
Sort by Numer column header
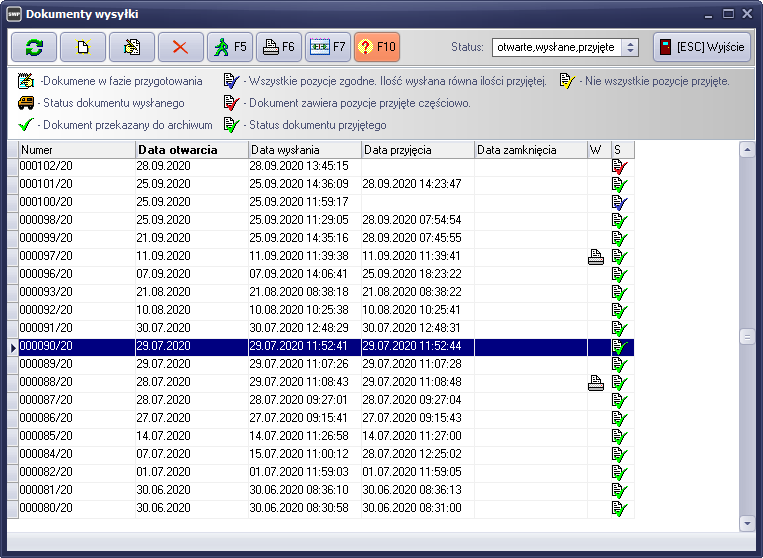[x=76, y=149]
